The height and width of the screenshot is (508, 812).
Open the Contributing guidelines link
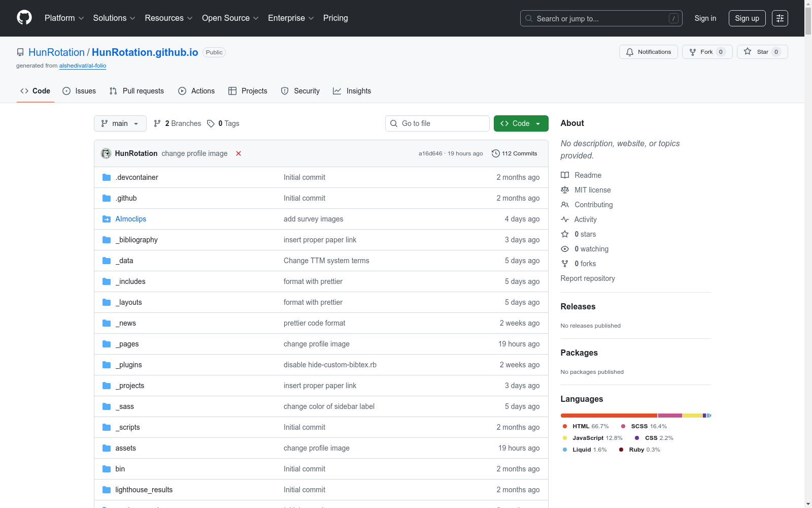click(594, 205)
